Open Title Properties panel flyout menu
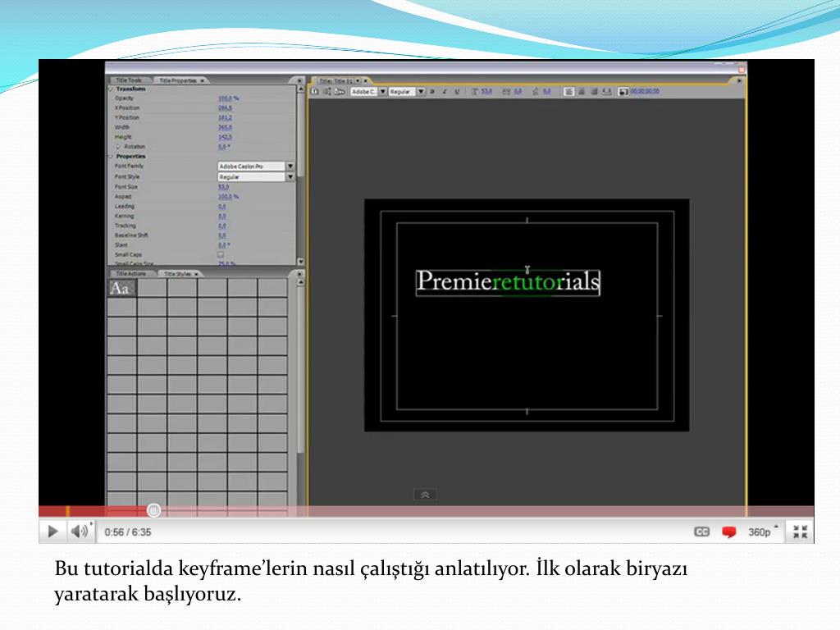The image size is (840, 630). click(x=299, y=80)
